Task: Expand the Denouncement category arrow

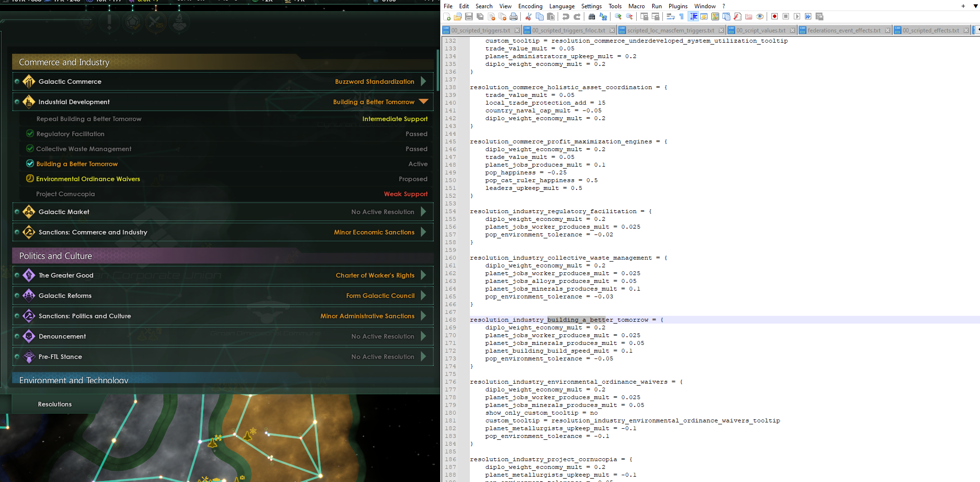Action: (423, 336)
